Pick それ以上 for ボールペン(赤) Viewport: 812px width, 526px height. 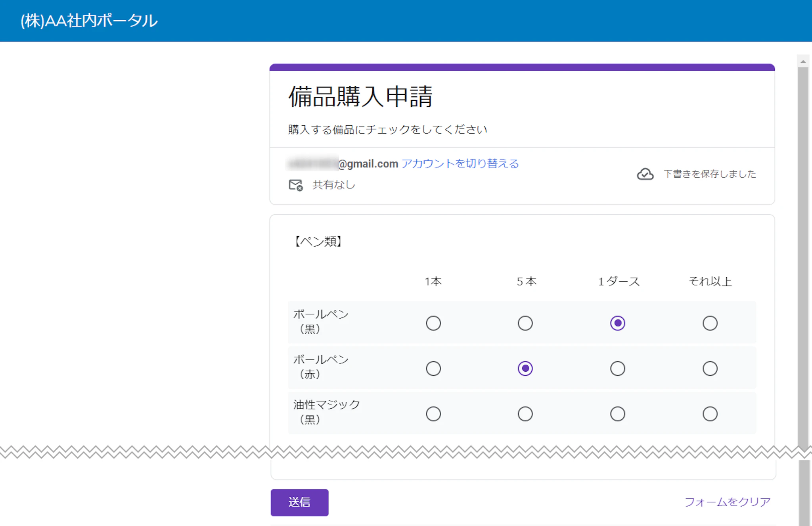tap(710, 369)
